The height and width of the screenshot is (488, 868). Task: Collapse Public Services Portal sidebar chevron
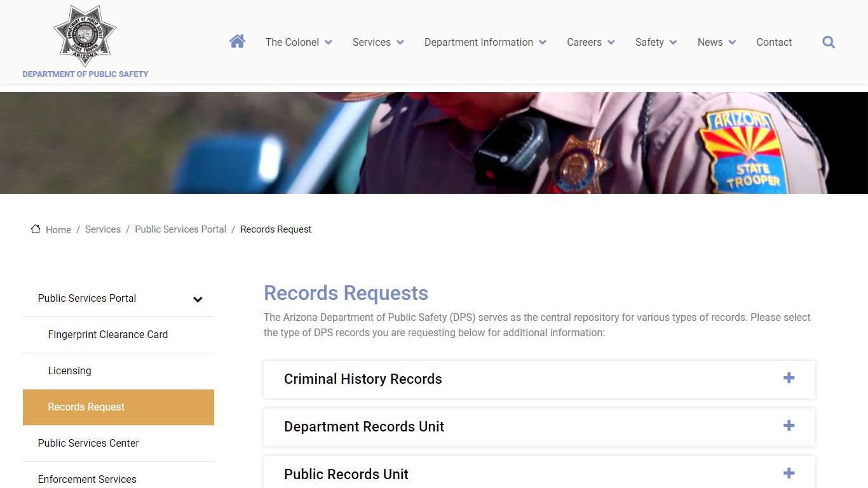198,299
